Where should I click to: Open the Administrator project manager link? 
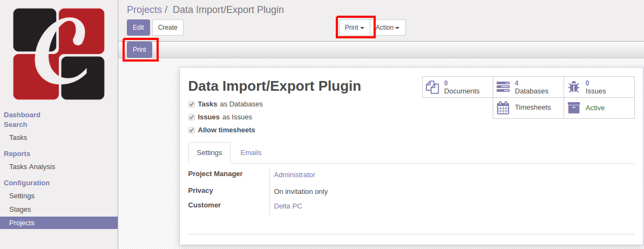295,175
